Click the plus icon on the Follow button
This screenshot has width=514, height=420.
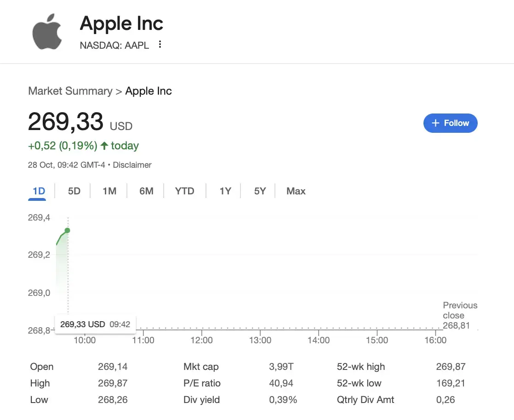(435, 123)
